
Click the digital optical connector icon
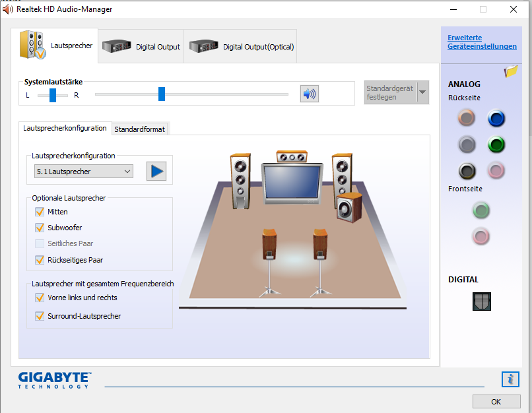pyautogui.click(x=481, y=301)
